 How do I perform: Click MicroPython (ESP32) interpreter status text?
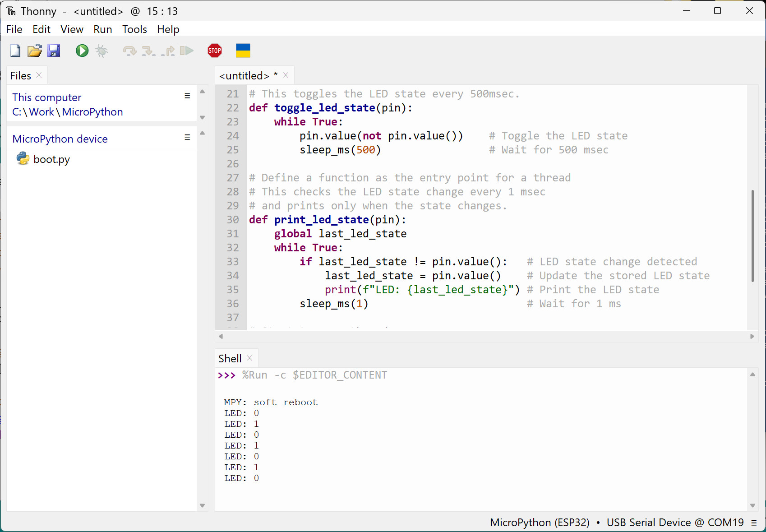point(540,523)
